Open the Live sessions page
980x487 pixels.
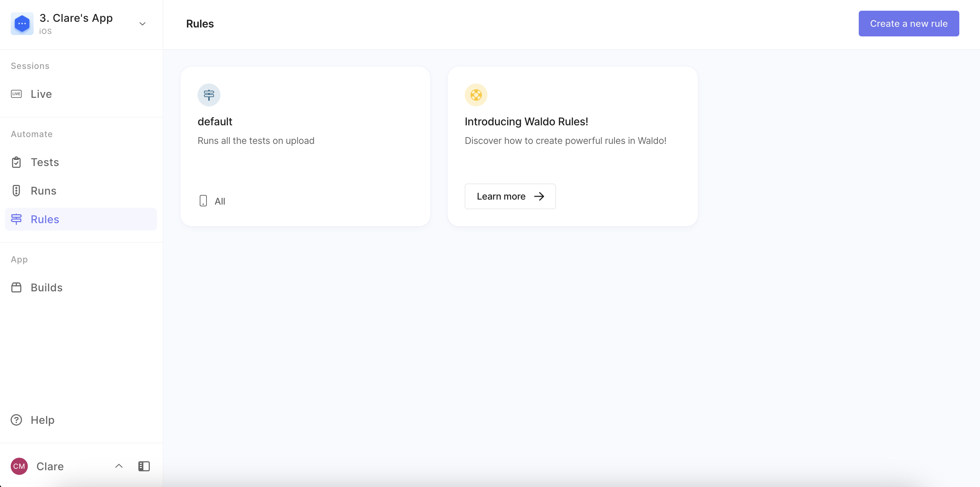tap(41, 94)
